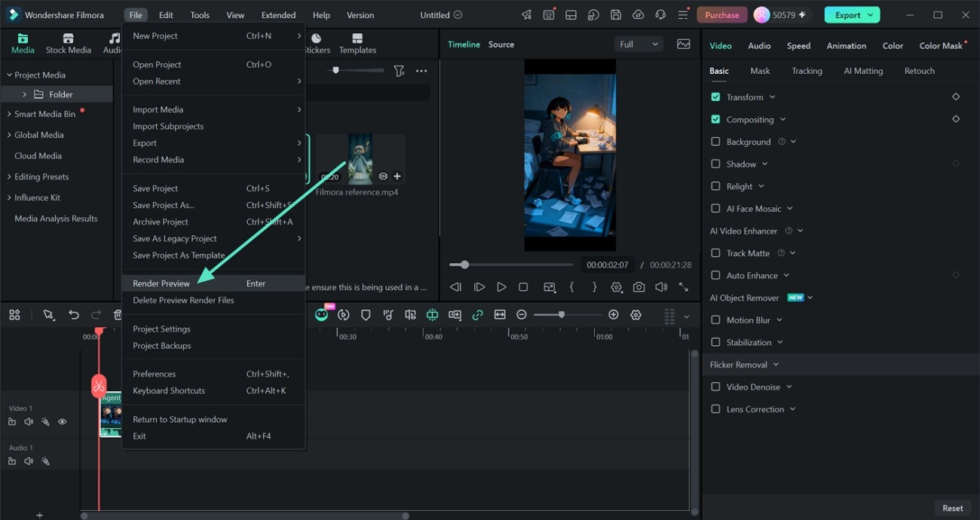Image resolution: width=980 pixels, height=520 pixels.
Task: Click the preview volume speaker icon
Action: [x=661, y=287]
